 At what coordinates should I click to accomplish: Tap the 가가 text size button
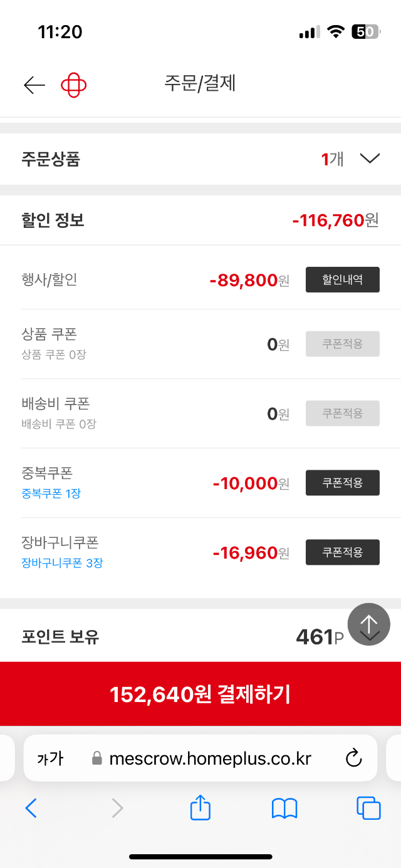[x=50, y=759]
